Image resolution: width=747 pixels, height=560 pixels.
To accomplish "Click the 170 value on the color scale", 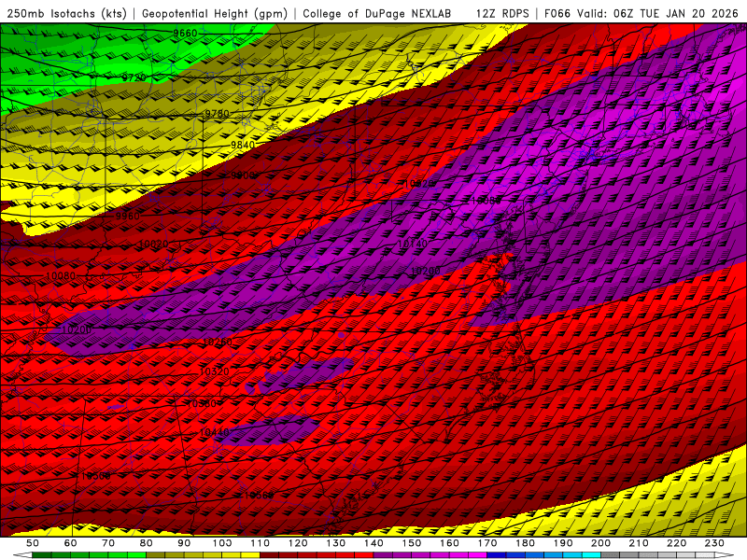I will tap(487, 543).
